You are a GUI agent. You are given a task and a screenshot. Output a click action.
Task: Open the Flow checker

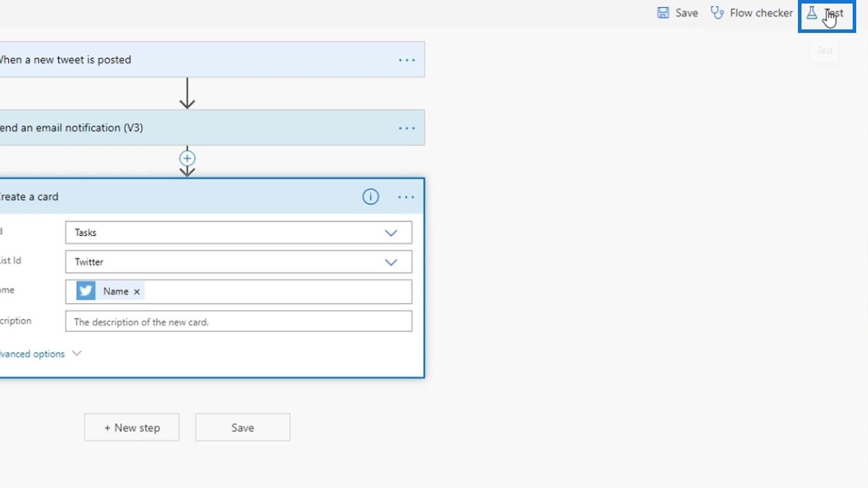[x=752, y=13]
